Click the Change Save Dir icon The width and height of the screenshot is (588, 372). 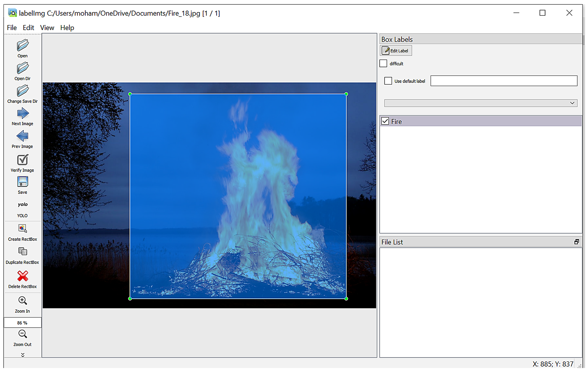tap(22, 91)
